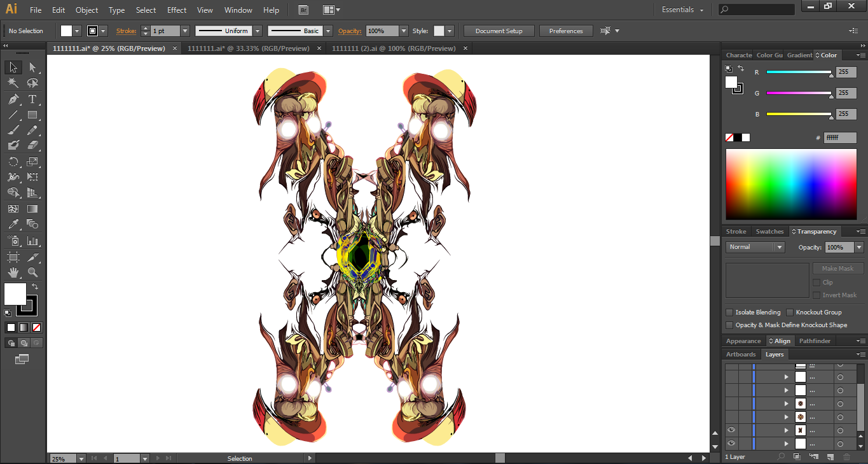
Task: Hide the bottom layer using eye icon
Action: coord(731,444)
